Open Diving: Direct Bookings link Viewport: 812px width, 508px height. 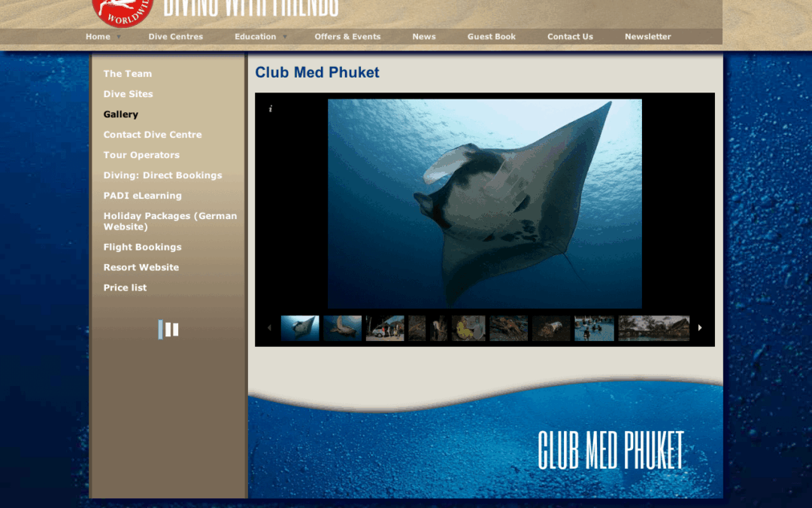(x=162, y=175)
